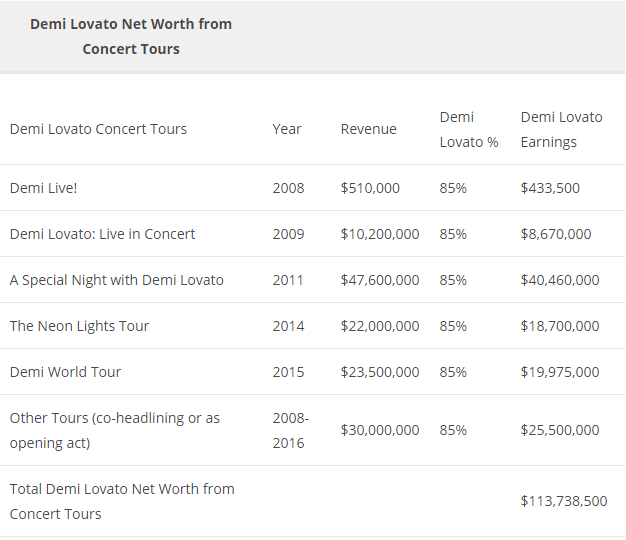Screen dimensions: 626x540
Task: Click the 'Year' column header
Action: tap(287, 129)
